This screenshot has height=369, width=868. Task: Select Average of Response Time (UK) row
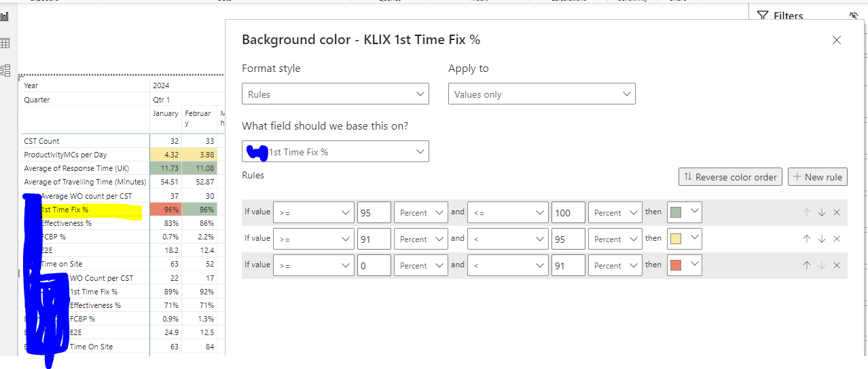pos(76,168)
